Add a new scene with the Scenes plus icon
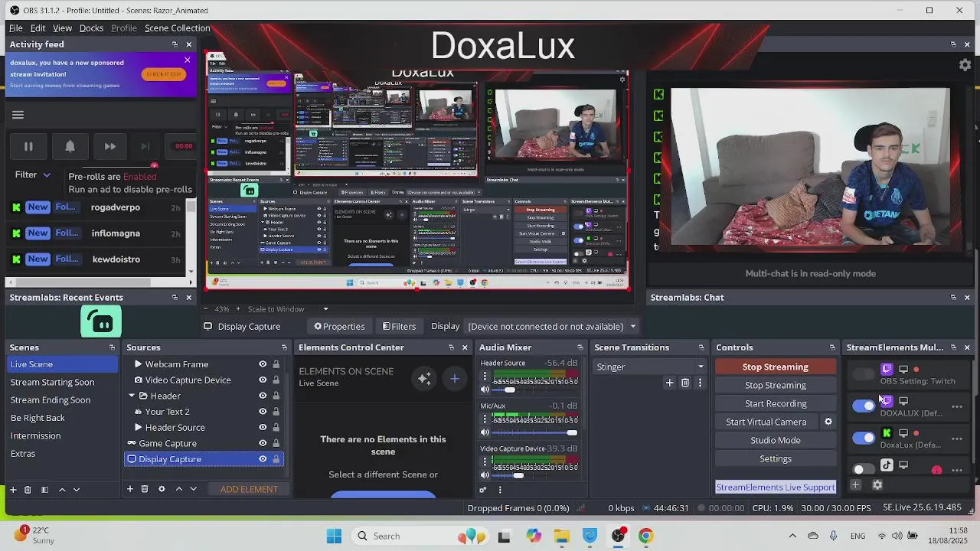Viewport: 980px width, 551px height. 13,489
